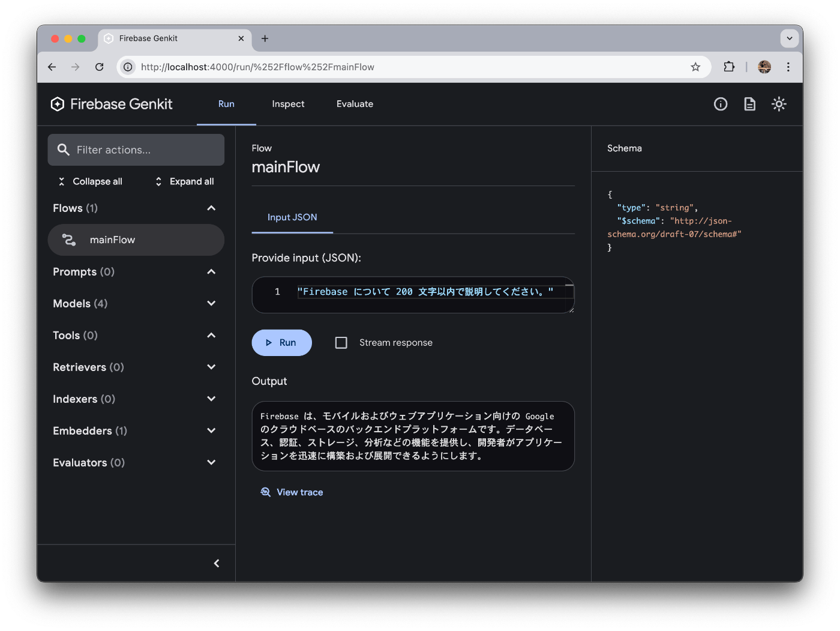Collapse the sidebar with left chevron
Screen dimensions: 840x631
tap(217, 563)
